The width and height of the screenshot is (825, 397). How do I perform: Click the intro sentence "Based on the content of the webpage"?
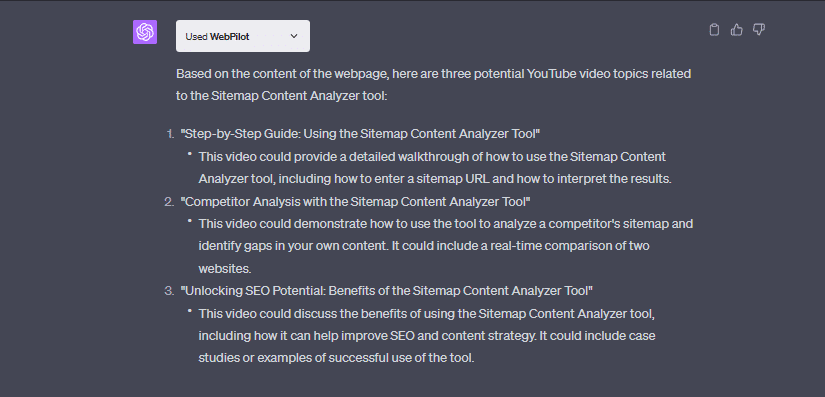434,85
